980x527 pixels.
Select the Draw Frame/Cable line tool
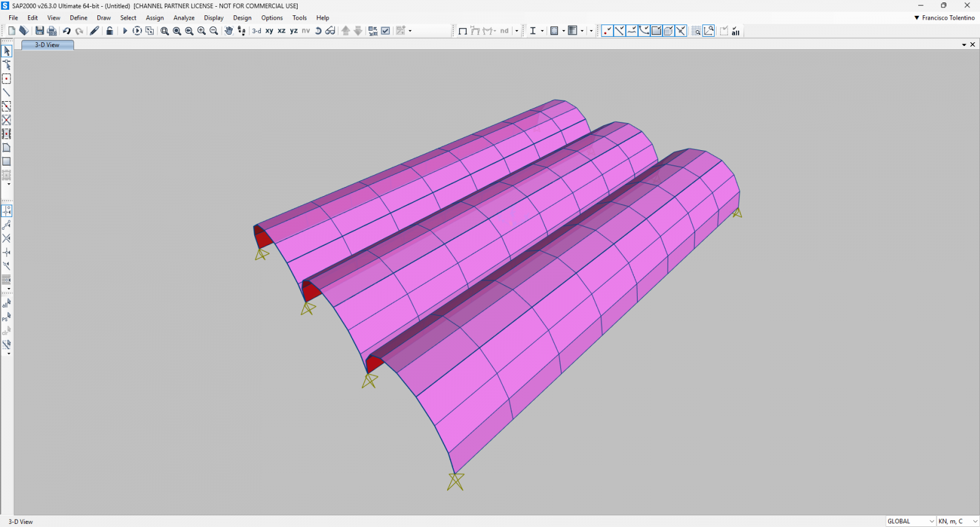pos(7,93)
